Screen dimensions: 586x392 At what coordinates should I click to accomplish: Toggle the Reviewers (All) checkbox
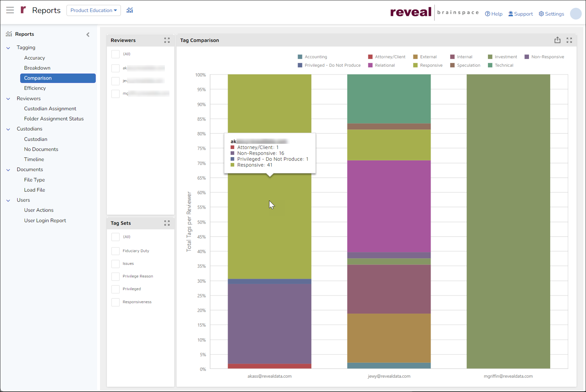click(115, 54)
